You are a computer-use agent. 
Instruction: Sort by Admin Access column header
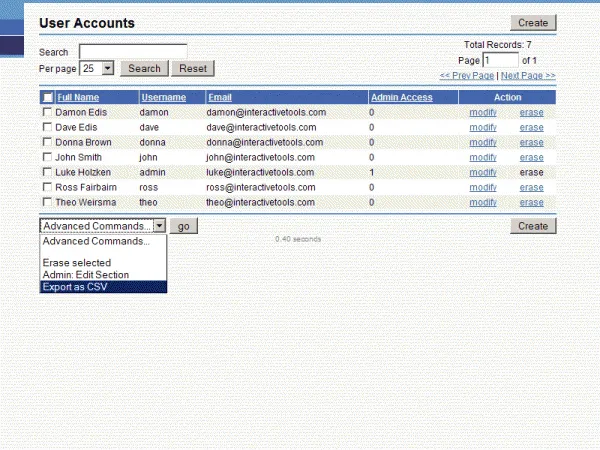coord(401,98)
